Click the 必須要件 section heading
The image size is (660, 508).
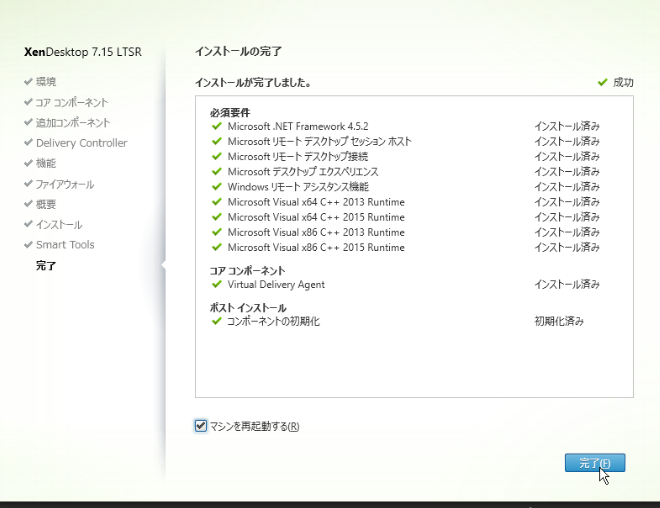point(230,113)
